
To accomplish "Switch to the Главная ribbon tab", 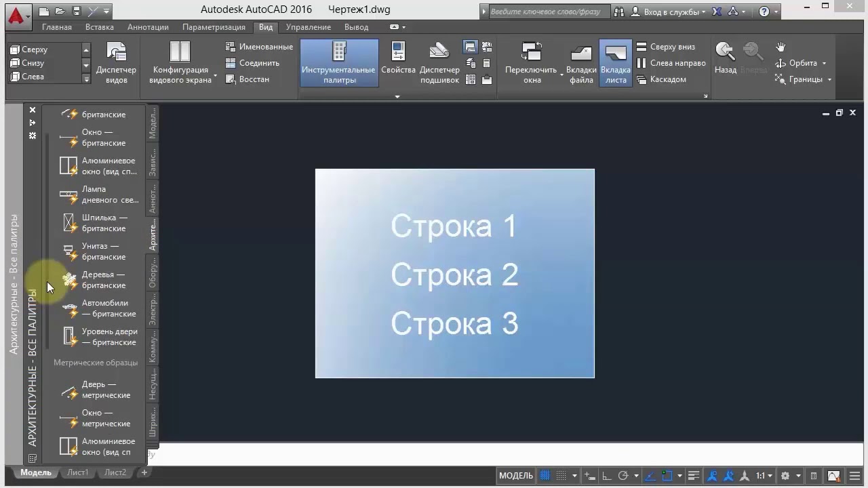I will (x=57, y=27).
